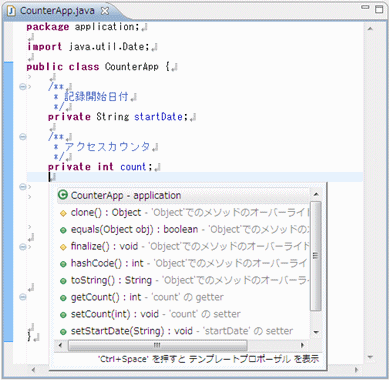Image resolution: width=389 pixels, height=380 pixels.
Task: Maximize the editor area view
Action: 379,9
